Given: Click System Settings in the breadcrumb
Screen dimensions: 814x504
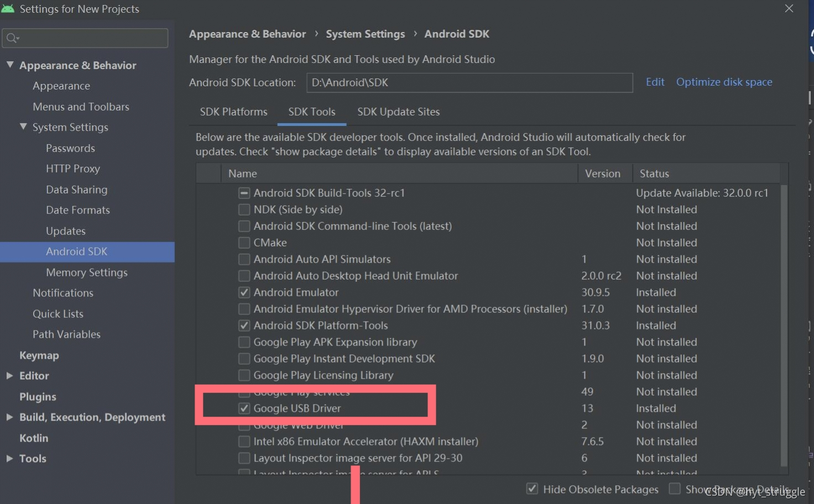Looking at the screenshot, I should pos(365,34).
